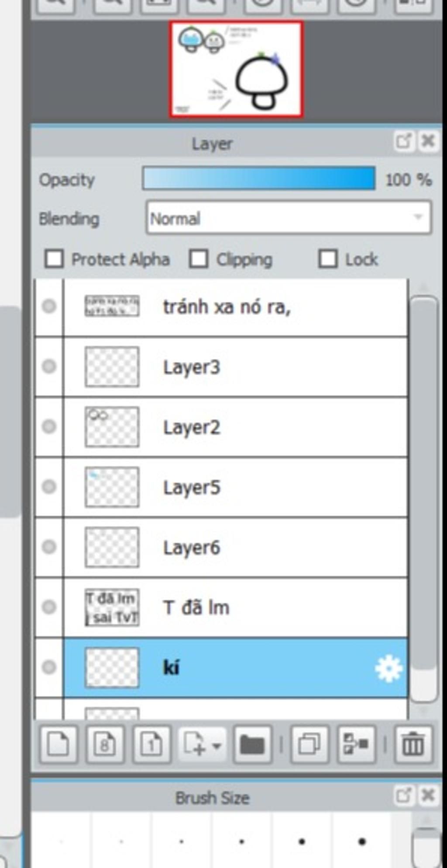Enable Protect Alpha checkbox
Image resolution: width=447 pixels, height=868 pixels.
coord(54,259)
